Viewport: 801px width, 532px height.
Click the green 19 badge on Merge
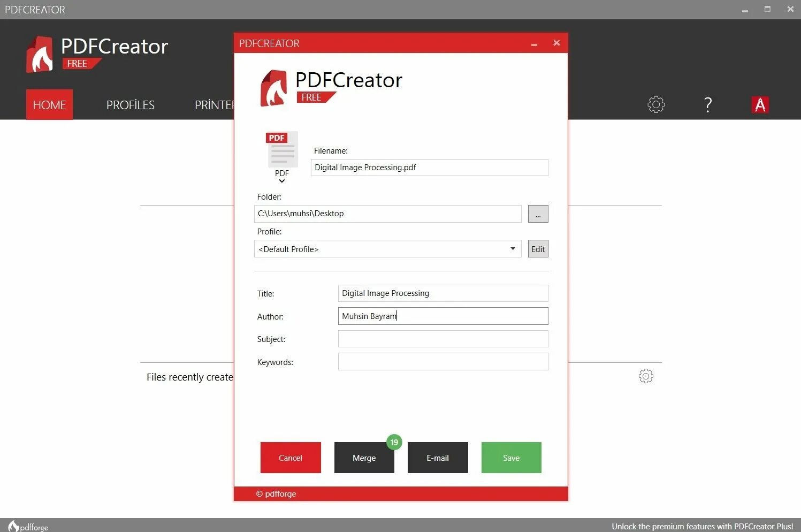pyautogui.click(x=394, y=442)
